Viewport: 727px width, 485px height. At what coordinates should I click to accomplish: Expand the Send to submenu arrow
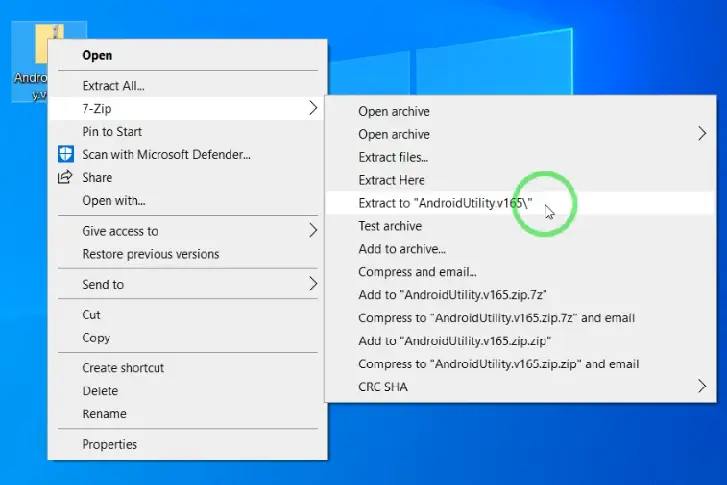(313, 284)
